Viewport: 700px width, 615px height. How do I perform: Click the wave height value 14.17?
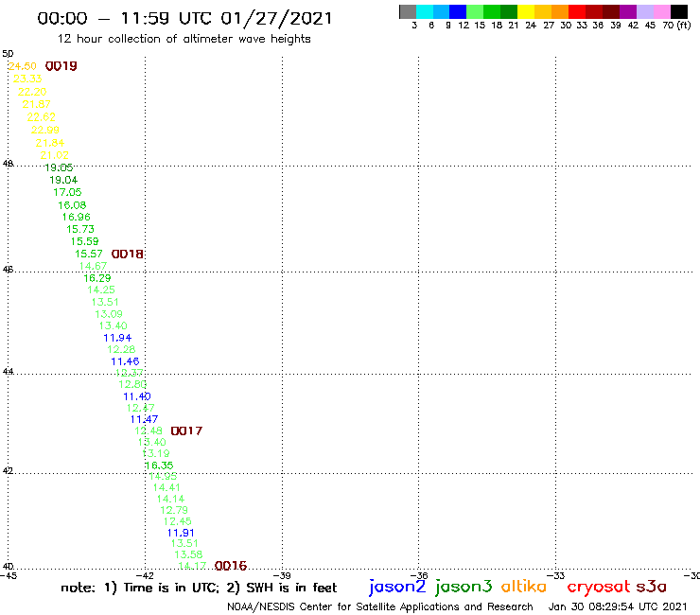[192, 567]
